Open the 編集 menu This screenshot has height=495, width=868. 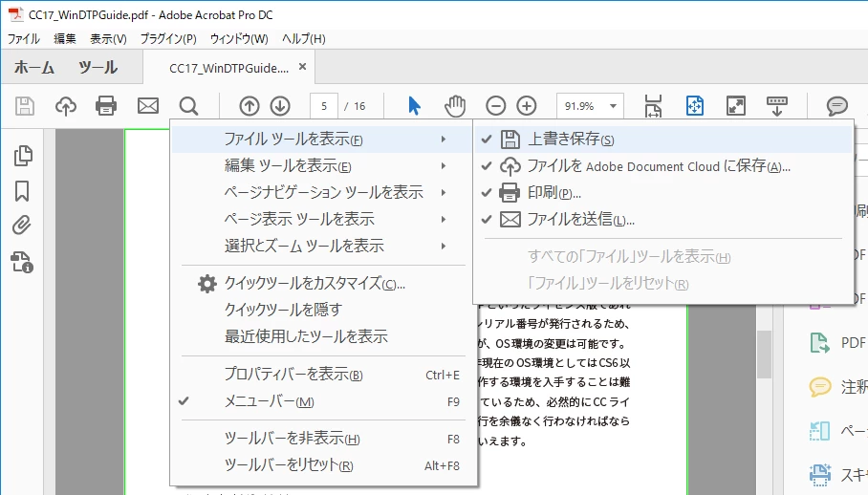(65, 39)
